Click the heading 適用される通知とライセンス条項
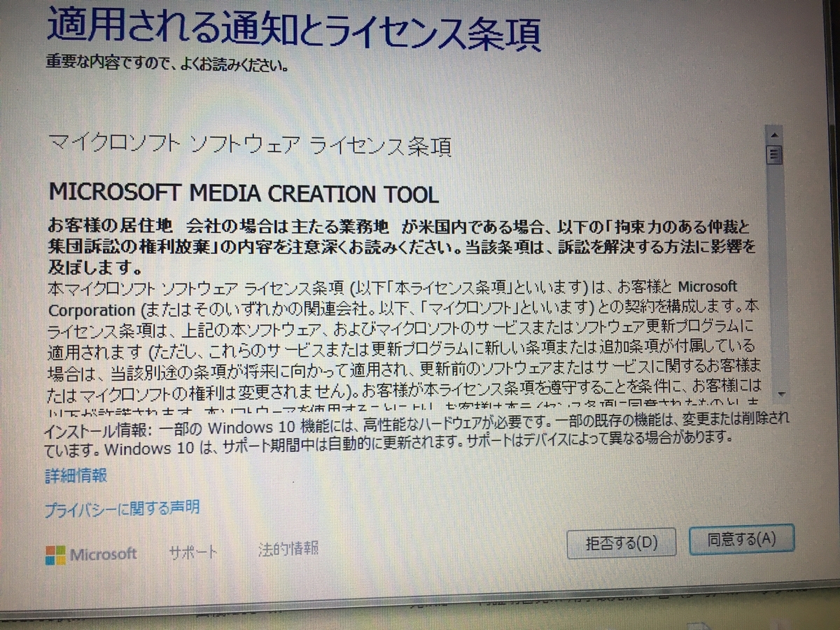The image size is (840, 630). (293, 31)
